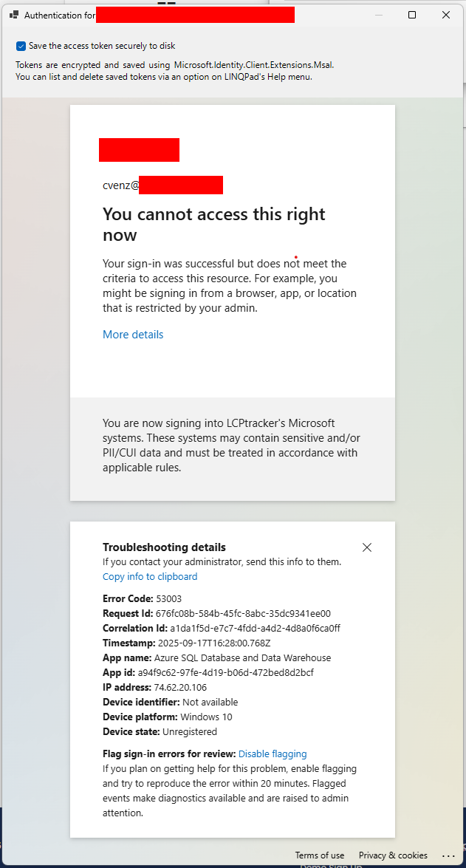Click the IP address 74.62.20.106
Screen dimensions: 466x868
click(180, 688)
